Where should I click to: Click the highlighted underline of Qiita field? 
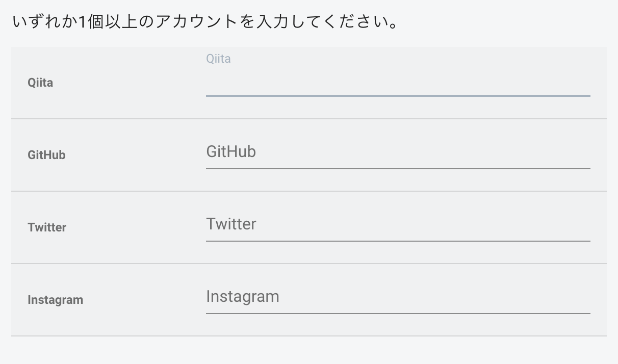398,95
